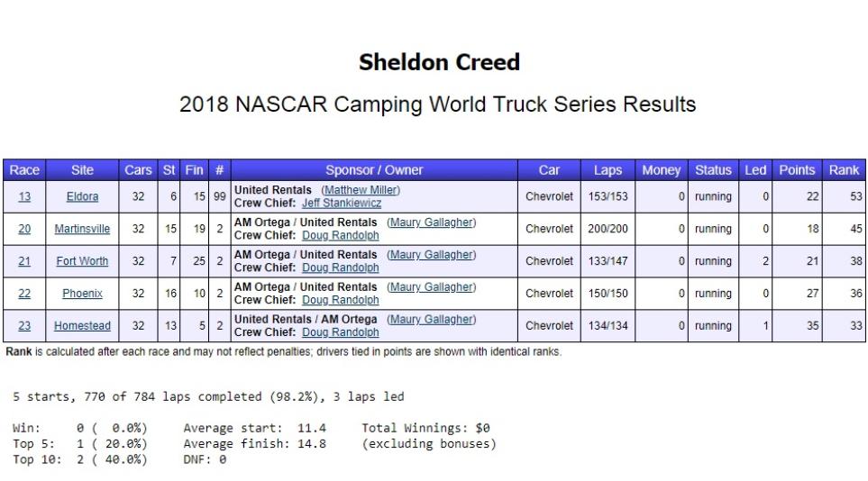Open race 13 results link
The width and height of the screenshot is (868, 481).
[x=24, y=196]
